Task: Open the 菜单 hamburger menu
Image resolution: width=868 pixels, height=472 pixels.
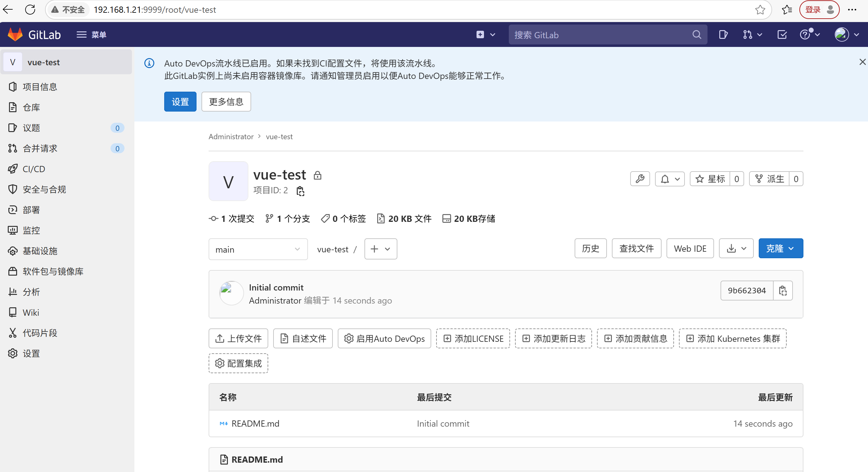Action: [x=91, y=34]
